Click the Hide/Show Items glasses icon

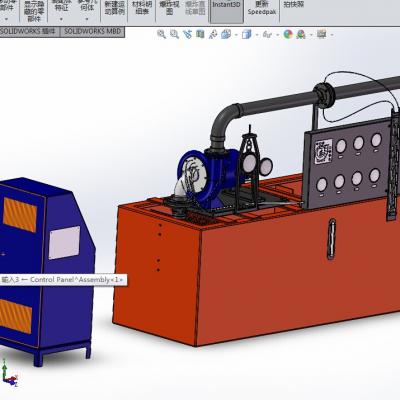[267, 34]
